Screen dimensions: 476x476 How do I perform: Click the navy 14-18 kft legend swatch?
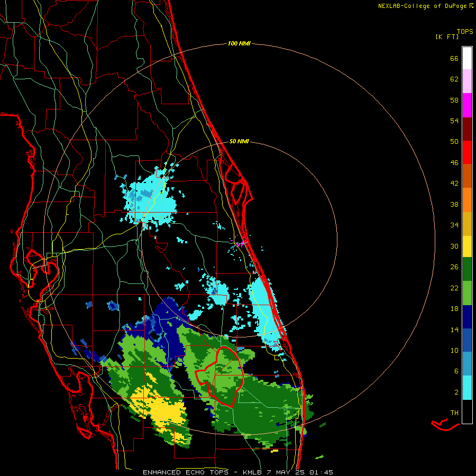(x=467, y=317)
